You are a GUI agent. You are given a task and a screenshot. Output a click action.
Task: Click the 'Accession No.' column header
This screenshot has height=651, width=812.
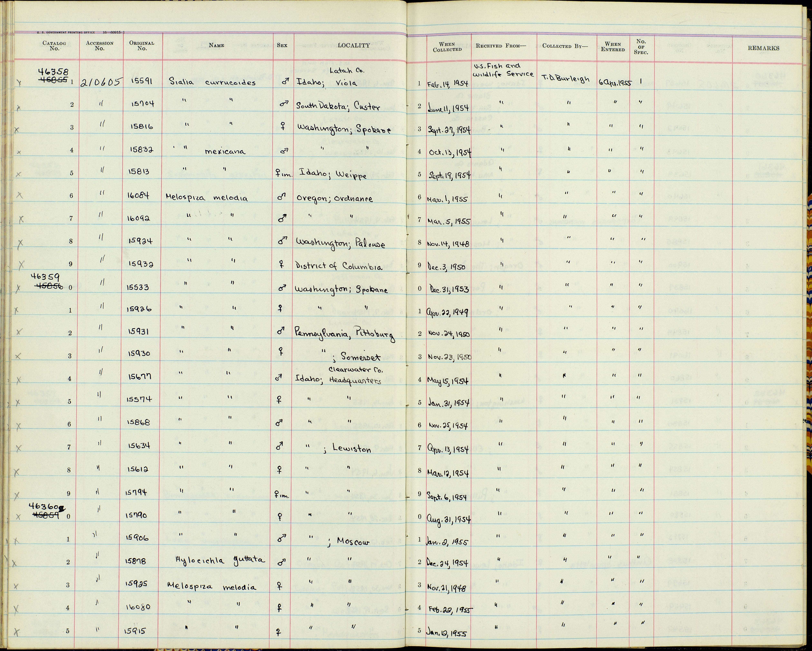tap(100, 46)
